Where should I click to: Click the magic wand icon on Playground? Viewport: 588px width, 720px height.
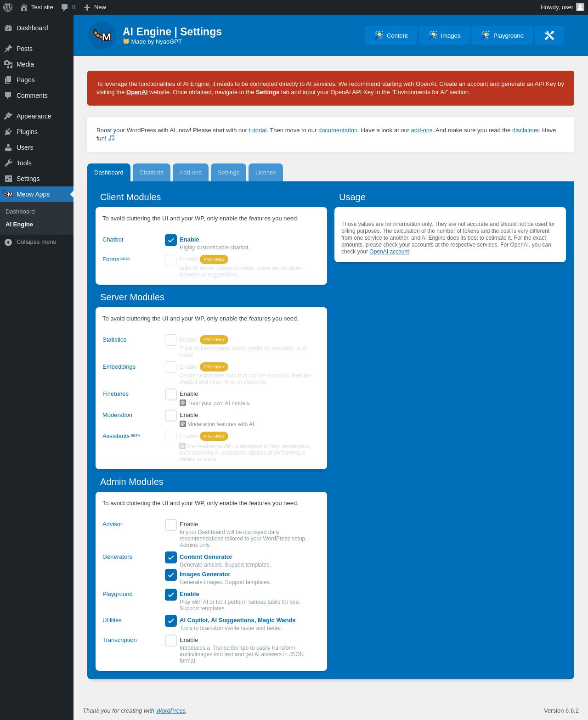(x=485, y=35)
